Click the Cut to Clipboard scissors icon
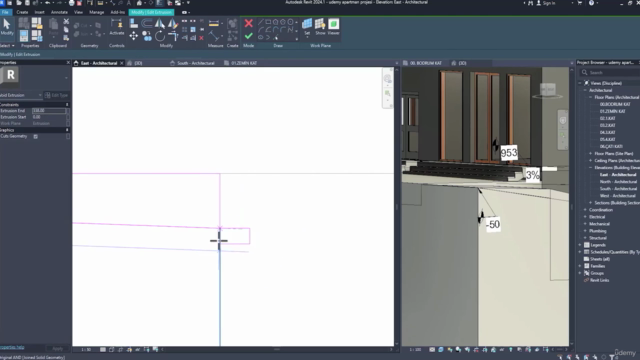Viewport: 640px width, 360px height. tap(66, 22)
